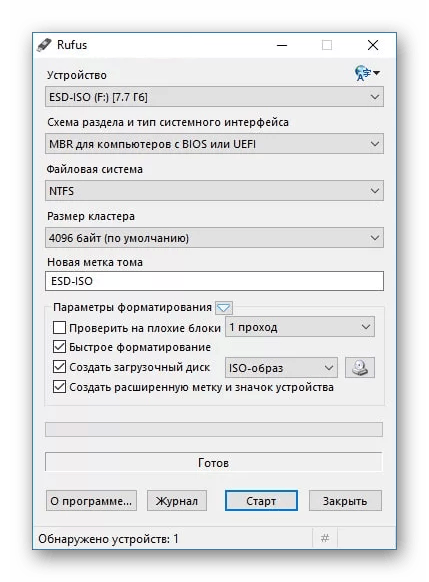This screenshot has width=429, height=582.
Task: Click the Готов status field
Action: [x=213, y=462]
